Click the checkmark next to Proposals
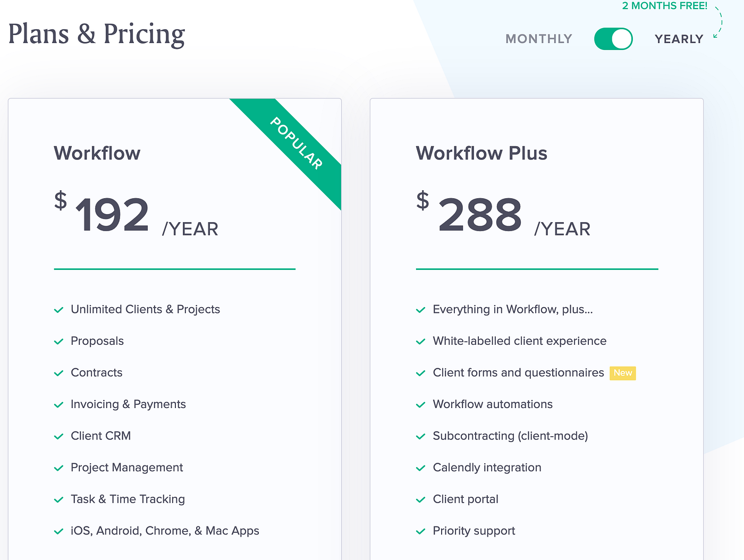The width and height of the screenshot is (744, 560). coord(59,342)
